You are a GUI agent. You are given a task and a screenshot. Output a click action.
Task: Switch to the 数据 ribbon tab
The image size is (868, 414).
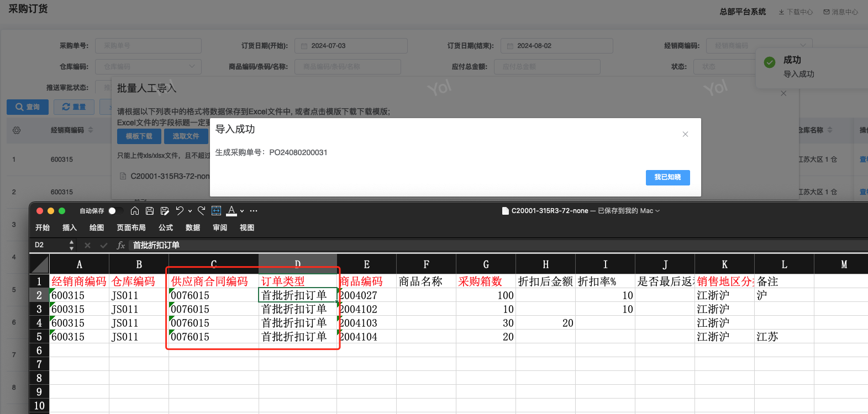click(x=193, y=227)
